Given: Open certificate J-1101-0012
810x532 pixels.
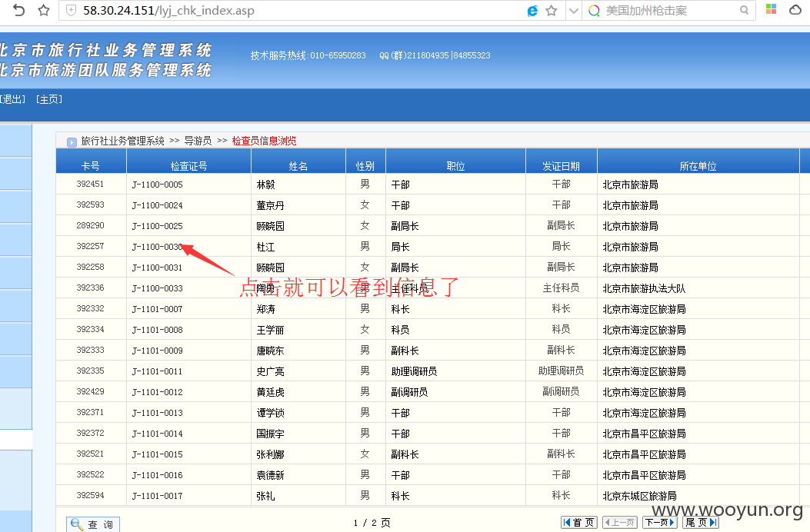Looking at the screenshot, I should (x=158, y=392).
